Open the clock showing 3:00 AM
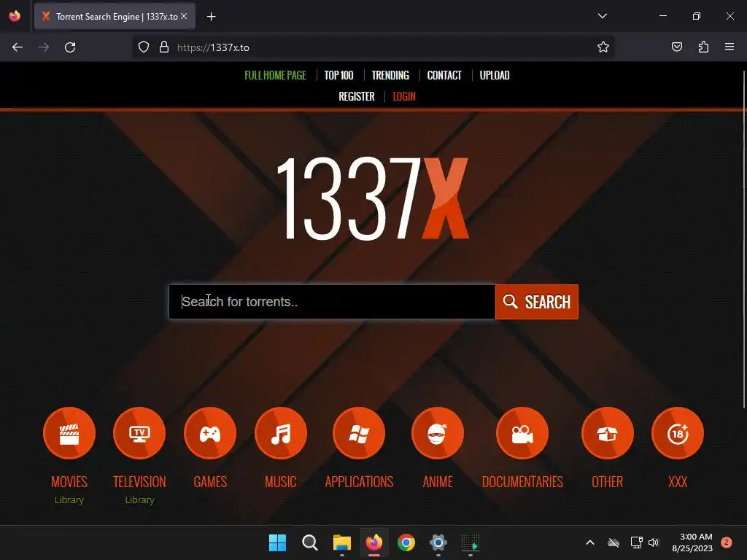The height and width of the screenshot is (560, 747). (x=692, y=542)
